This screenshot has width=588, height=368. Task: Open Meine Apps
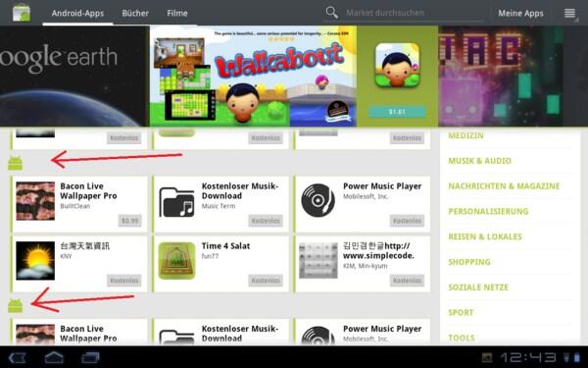520,13
